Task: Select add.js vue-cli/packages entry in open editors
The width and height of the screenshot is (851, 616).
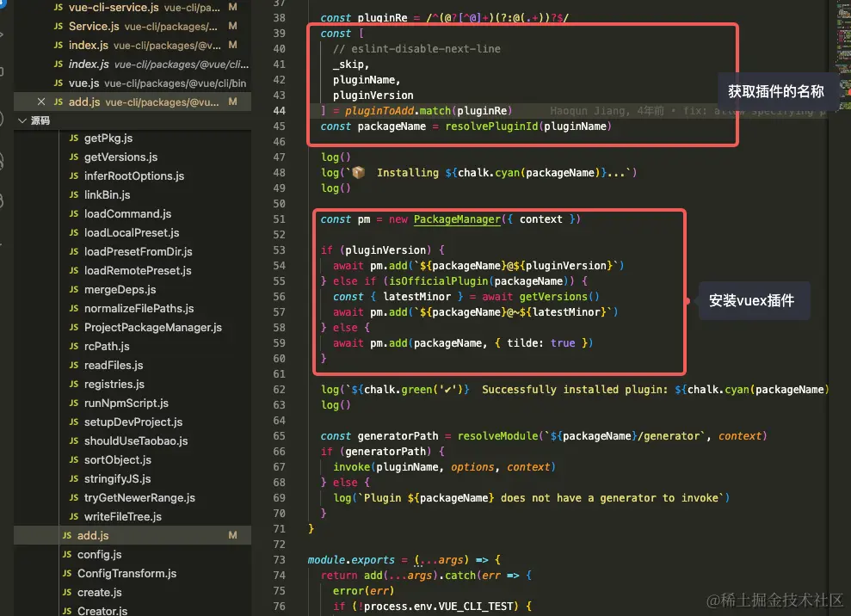Action: [x=133, y=102]
